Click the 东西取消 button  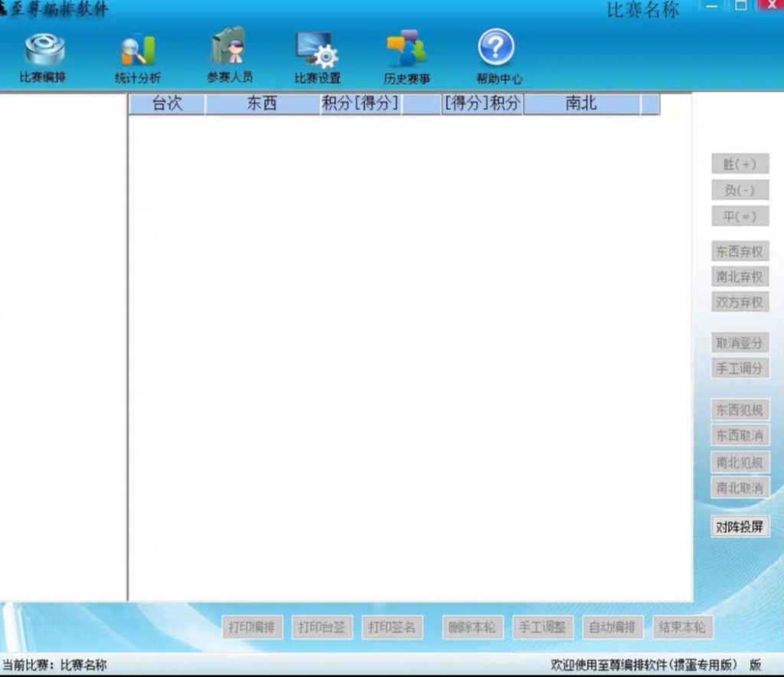tap(740, 436)
